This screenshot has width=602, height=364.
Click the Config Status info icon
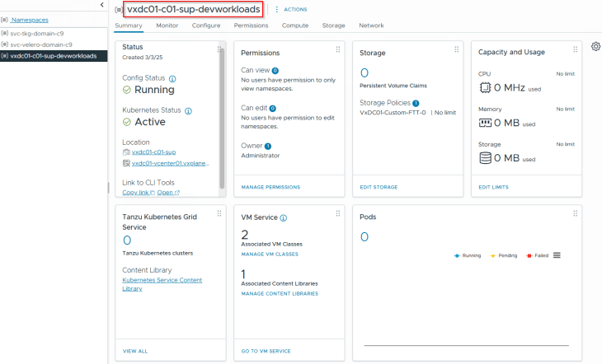pyautogui.click(x=172, y=78)
